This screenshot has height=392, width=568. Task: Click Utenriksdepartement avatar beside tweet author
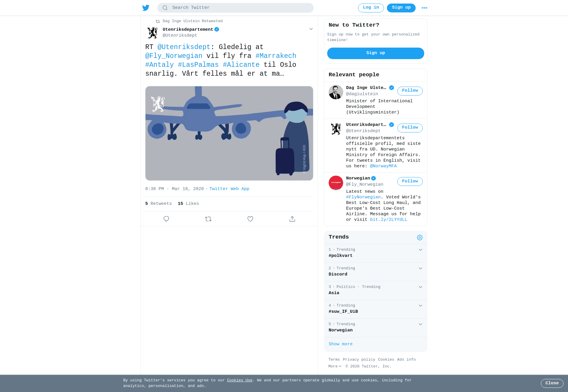tap(153, 33)
